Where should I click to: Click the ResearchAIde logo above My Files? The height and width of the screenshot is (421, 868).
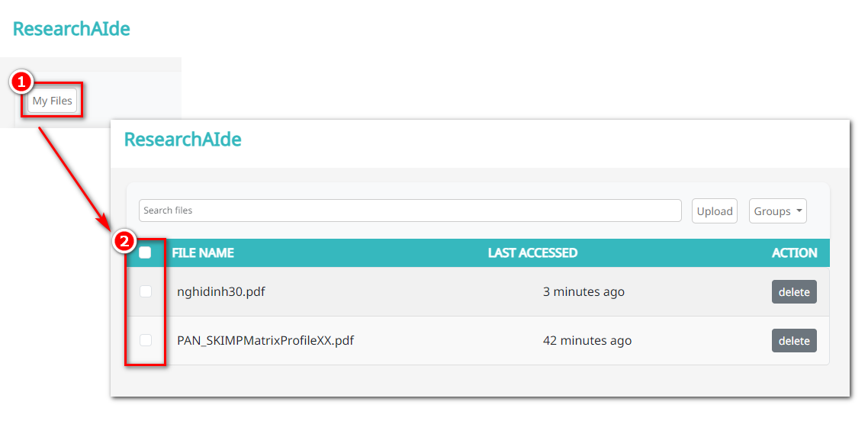pos(72,29)
